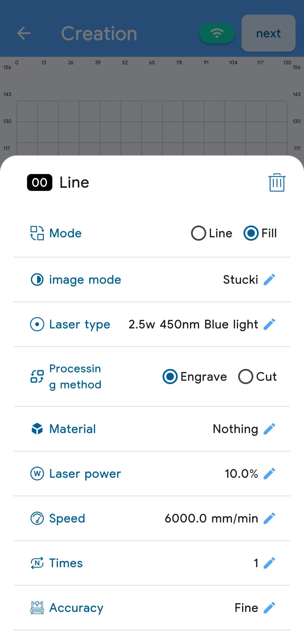Delete the layer with trash icon
Screen dimensions: 304x644
coord(277,183)
